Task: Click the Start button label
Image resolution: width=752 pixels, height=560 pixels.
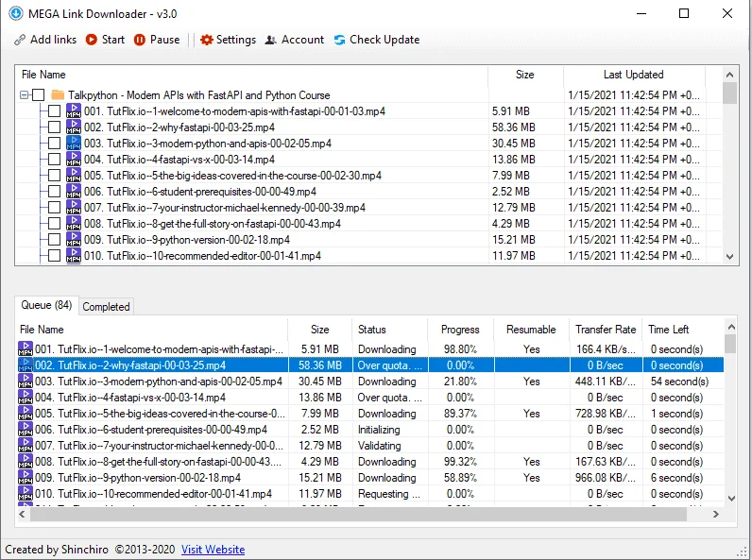Action: [x=113, y=40]
